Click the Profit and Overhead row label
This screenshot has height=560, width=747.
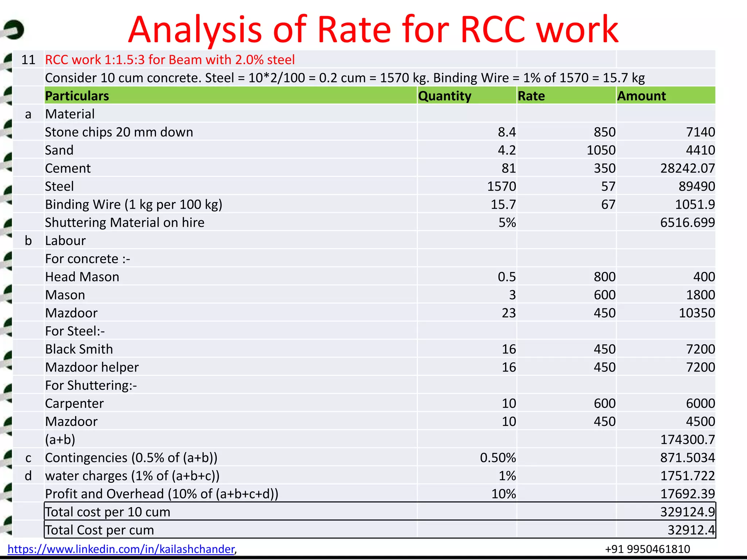[x=162, y=494]
